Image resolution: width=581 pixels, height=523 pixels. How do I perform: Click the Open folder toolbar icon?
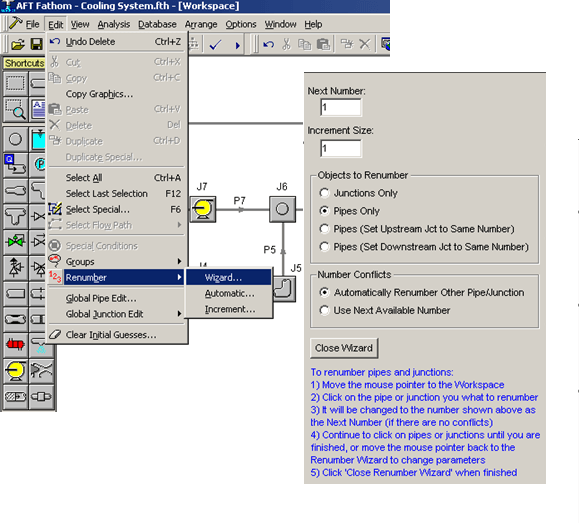click(17, 45)
